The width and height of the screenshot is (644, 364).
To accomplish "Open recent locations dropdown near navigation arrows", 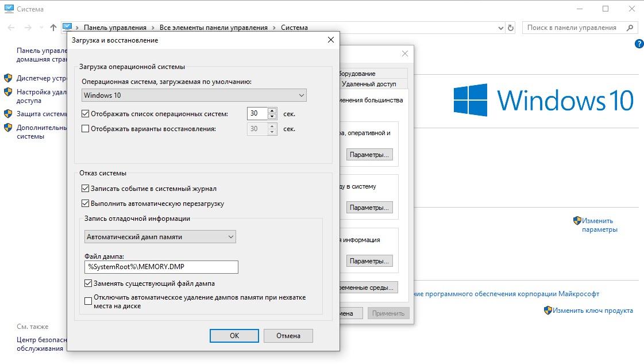I will point(41,28).
